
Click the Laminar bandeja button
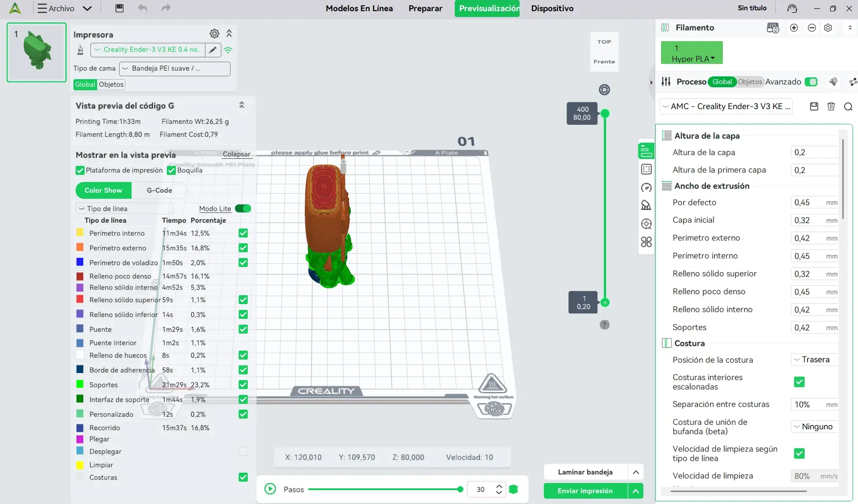[585, 472]
